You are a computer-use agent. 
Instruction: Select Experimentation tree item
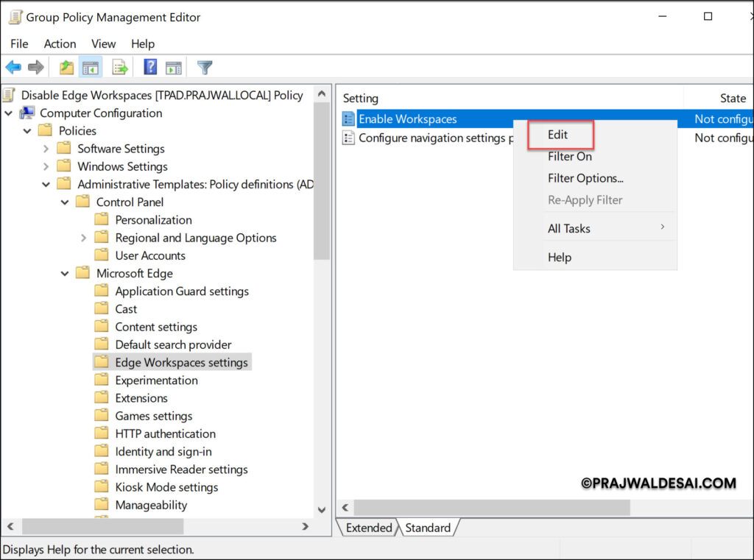click(x=156, y=380)
